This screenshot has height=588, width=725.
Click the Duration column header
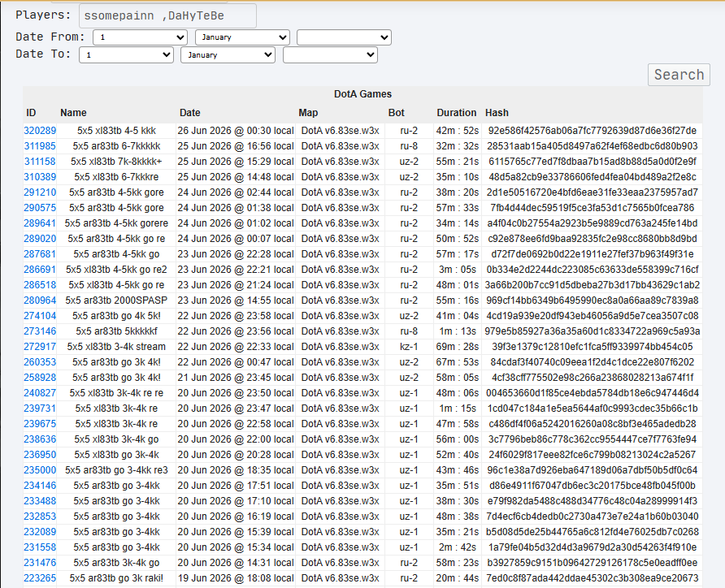click(x=456, y=113)
